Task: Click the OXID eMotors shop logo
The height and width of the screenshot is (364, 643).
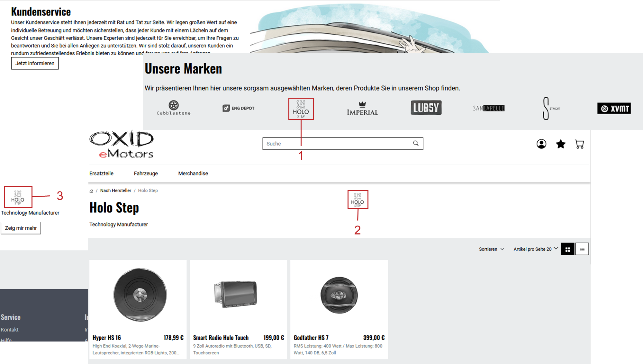Action: click(122, 144)
